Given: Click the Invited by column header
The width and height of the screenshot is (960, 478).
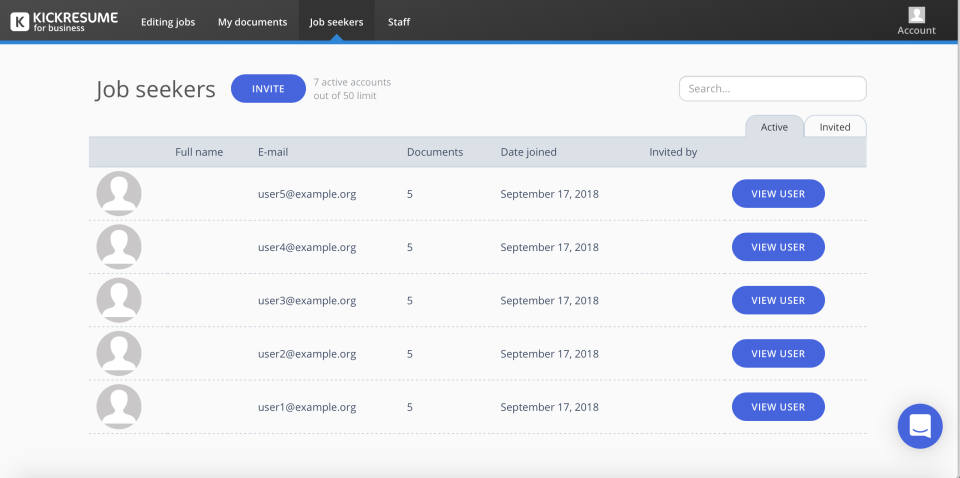Looking at the screenshot, I should [x=673, y=152].
